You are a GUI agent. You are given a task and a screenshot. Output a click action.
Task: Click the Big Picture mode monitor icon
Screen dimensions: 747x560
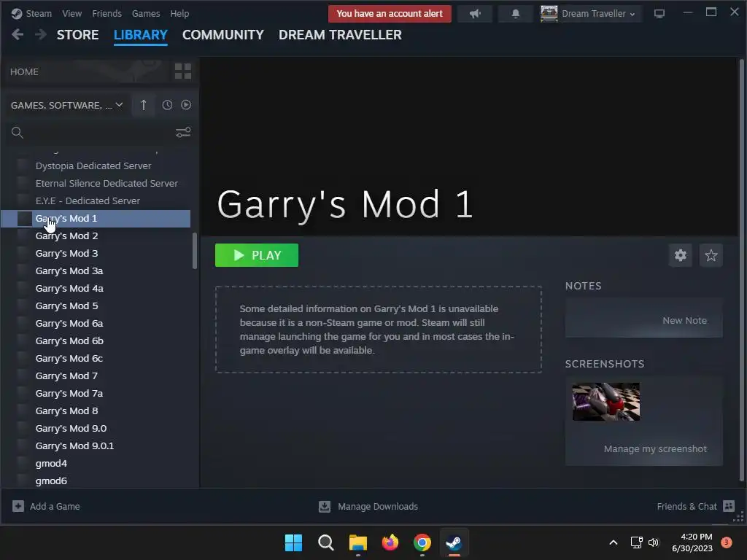659,13
